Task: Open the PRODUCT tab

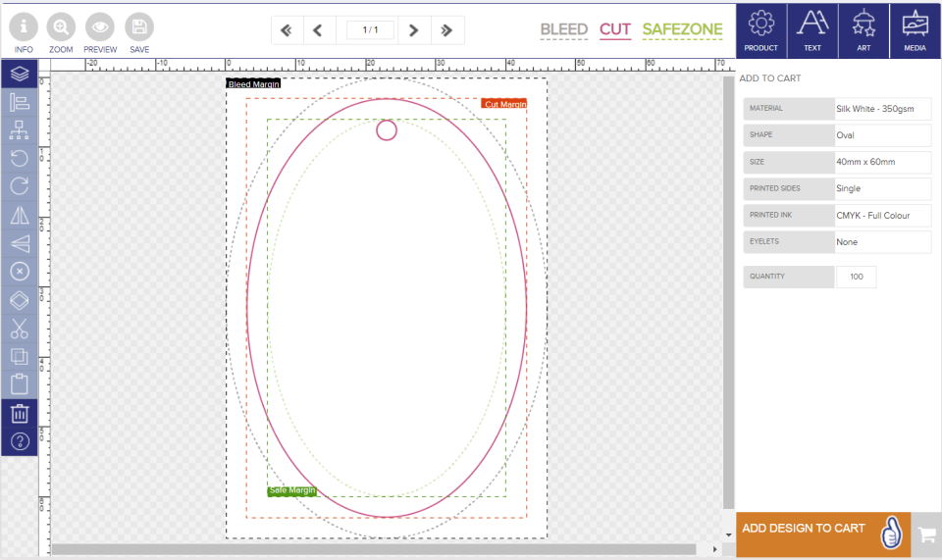Action: pos(761,31)
